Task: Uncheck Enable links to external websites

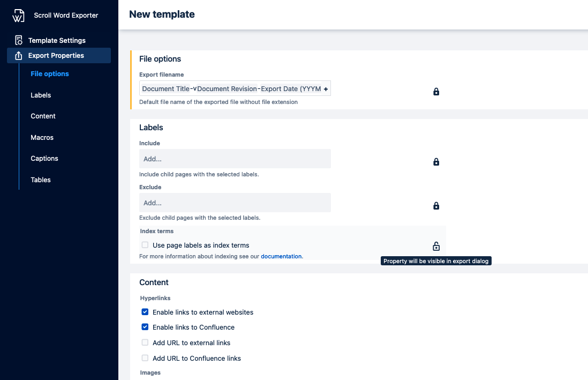Action: click(x=145, y=312)
